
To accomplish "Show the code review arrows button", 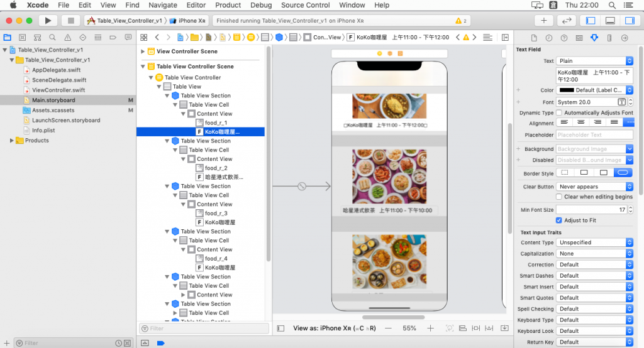I will click(567, 21).
